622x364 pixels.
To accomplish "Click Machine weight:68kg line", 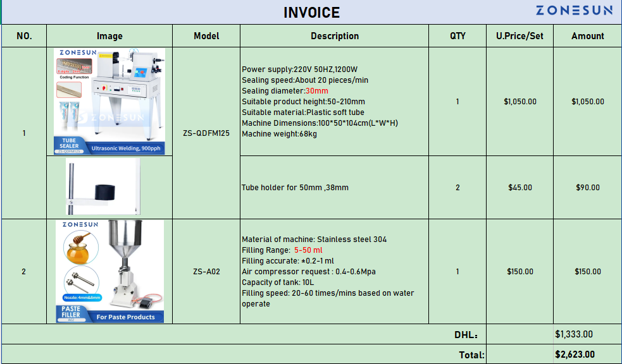I will click(x=279, y=134).
